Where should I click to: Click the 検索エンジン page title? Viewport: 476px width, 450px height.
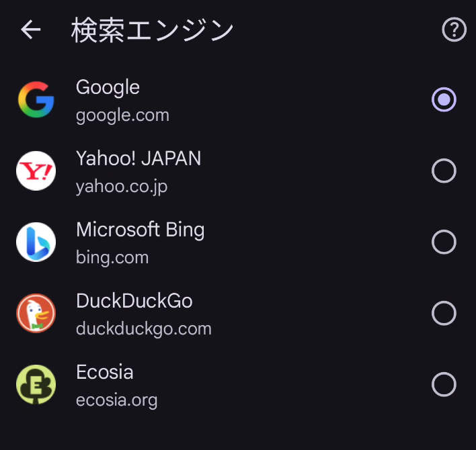coord(153,30)
